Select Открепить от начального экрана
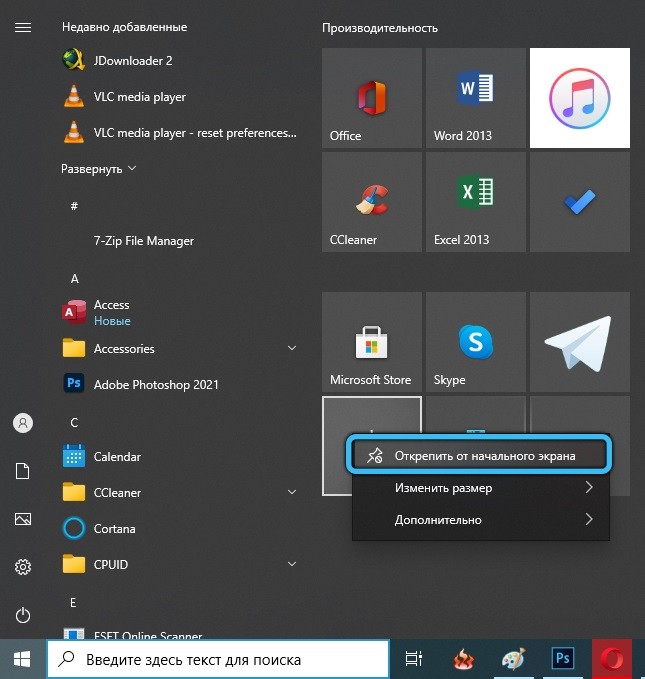This screenshot has height=679, width=645. click(479, 456)
